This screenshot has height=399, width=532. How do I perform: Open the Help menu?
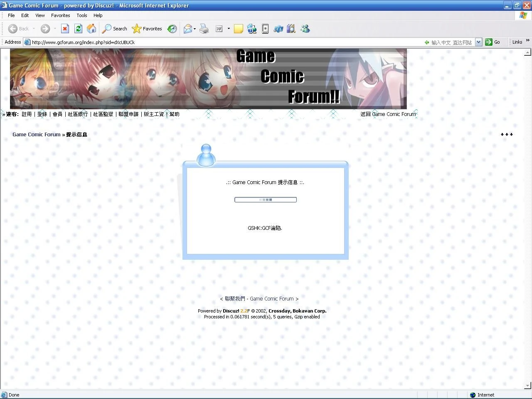98,15
